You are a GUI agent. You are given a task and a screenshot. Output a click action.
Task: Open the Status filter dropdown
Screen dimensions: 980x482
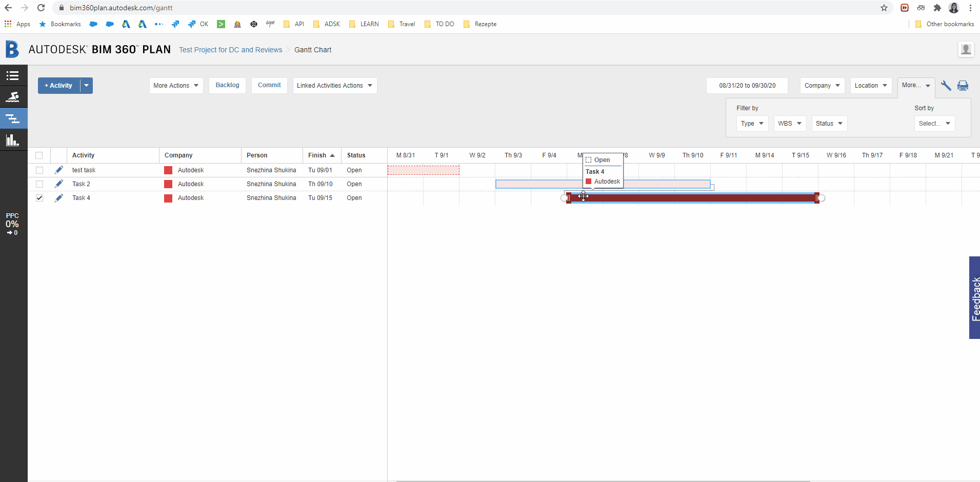[x=829, y=124]
